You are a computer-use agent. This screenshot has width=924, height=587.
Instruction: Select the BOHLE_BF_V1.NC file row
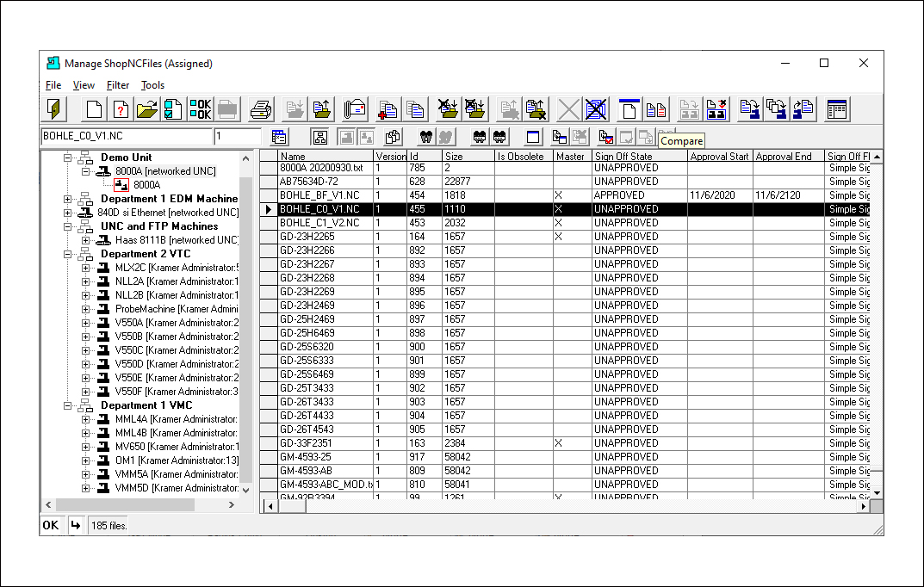coord(565,195)
